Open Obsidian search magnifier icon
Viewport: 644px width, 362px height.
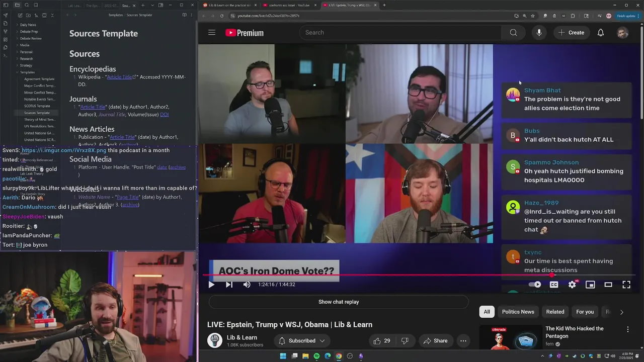pyautogui.click(x=27, y=5)
